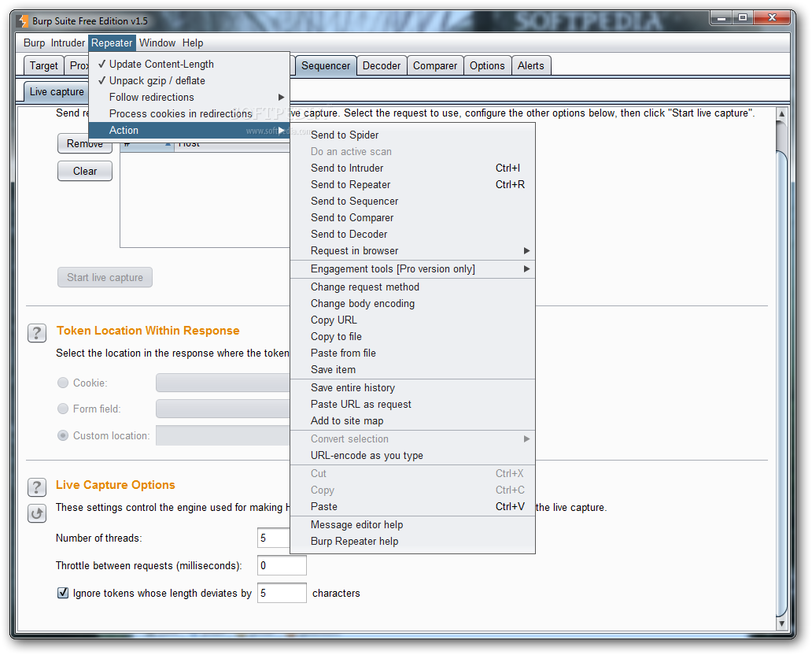Click the Burp Suite app icon in the title bar

[x=24, y=20]
